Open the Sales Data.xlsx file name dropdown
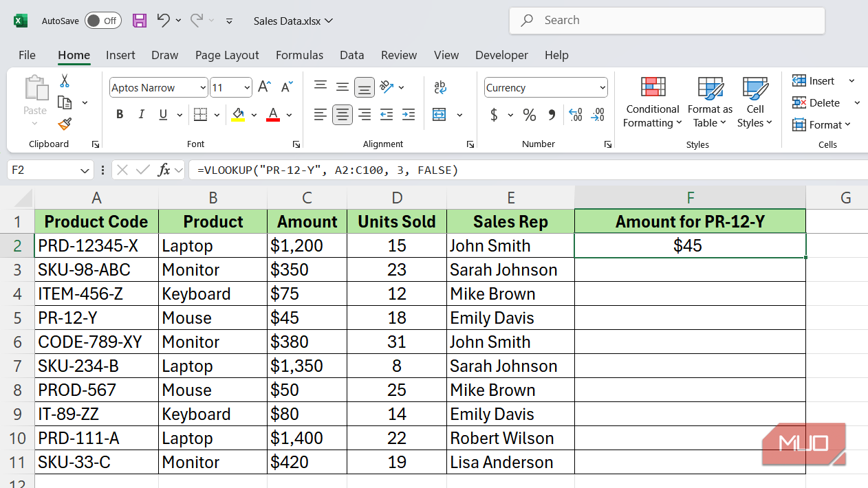868x488 pixels. (293, 21)
